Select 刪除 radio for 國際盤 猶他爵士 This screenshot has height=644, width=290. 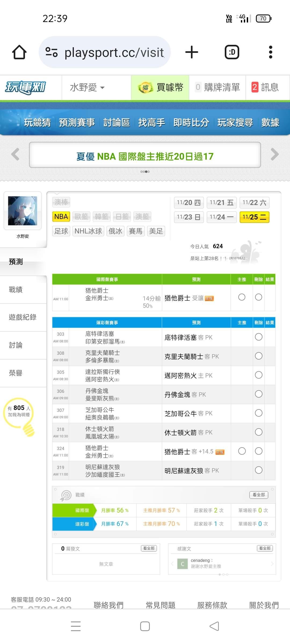(x=259, y=297)
